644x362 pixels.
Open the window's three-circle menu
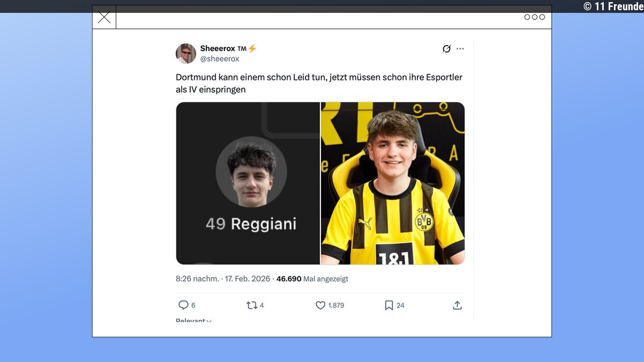coord(535,17)
